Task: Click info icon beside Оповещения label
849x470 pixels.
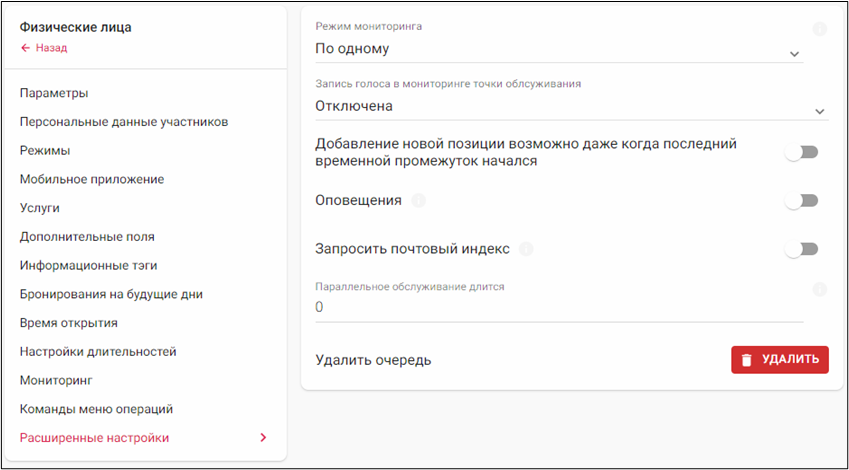Action: point(418,201)
